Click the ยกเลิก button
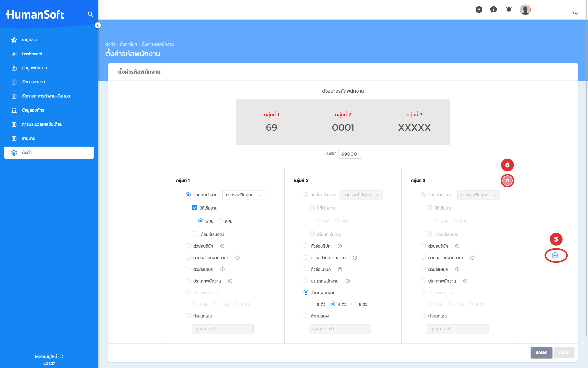The height and width of the screenshot is (368, 588). pyautogui.click(x=541, y=352)
